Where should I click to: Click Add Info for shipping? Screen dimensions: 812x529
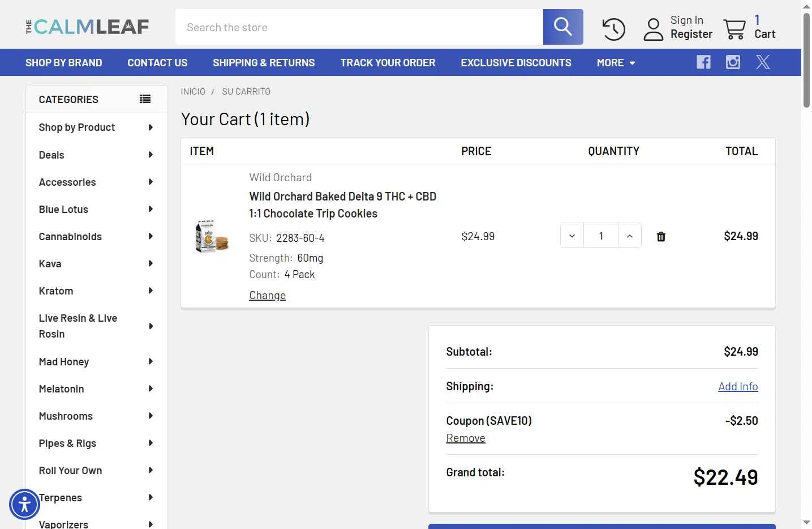(x=738, y=386)
